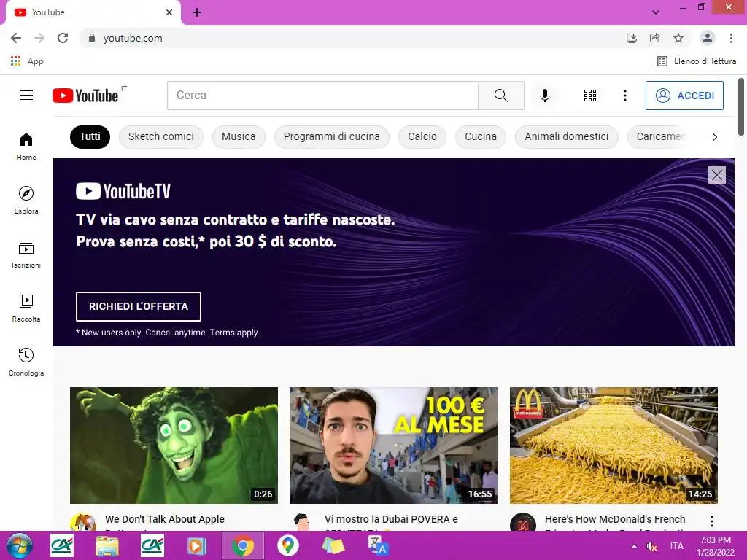
Task: Open the YouTube apps grid icon
Action: click(589, 96)
